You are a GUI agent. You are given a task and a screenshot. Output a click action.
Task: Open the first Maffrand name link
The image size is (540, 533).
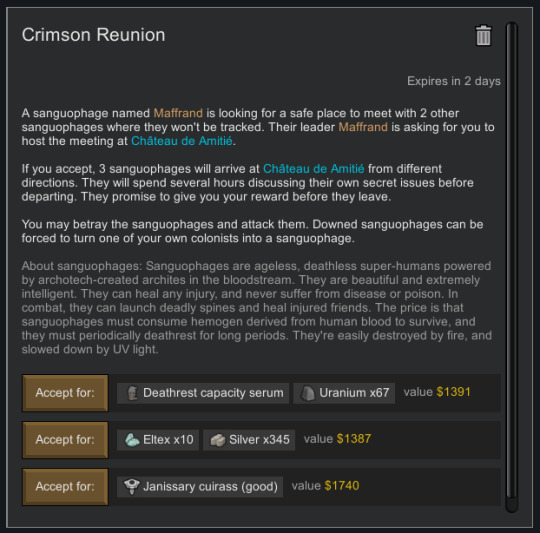178,113
